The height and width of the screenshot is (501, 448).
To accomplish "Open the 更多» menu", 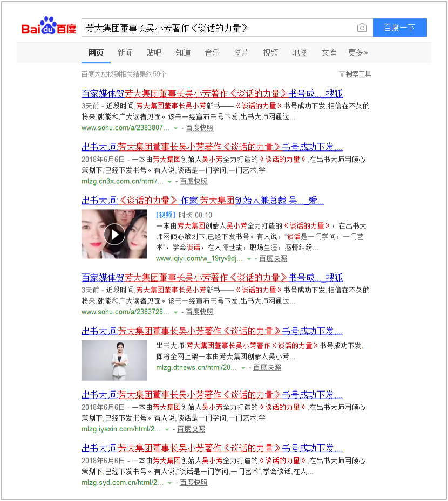I will pos(358,52).
